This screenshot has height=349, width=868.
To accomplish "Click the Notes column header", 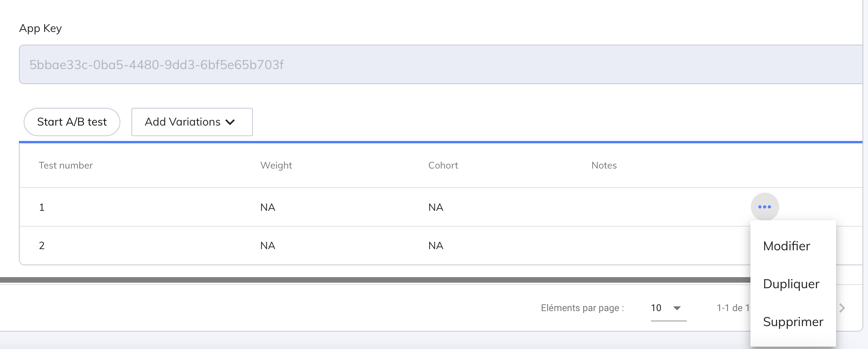I will (x=604, y=165).
